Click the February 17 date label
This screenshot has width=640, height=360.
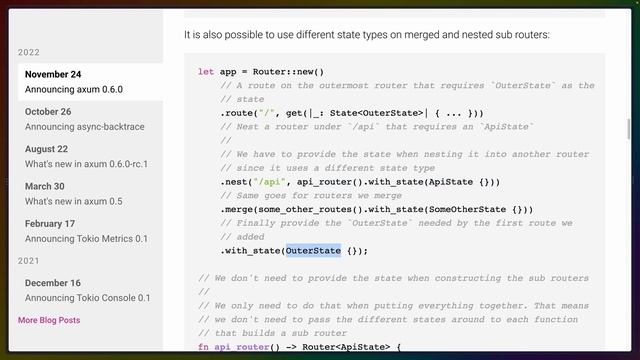click(50, 224)
